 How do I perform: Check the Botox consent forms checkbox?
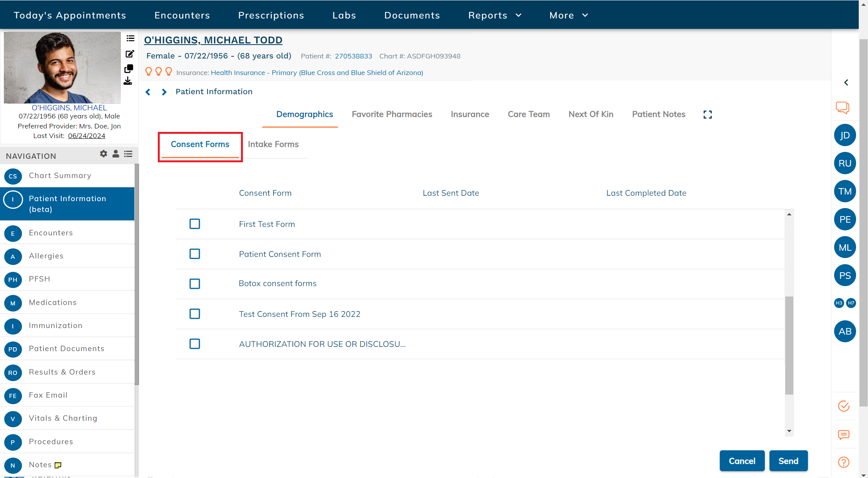[x=195, y=284]
